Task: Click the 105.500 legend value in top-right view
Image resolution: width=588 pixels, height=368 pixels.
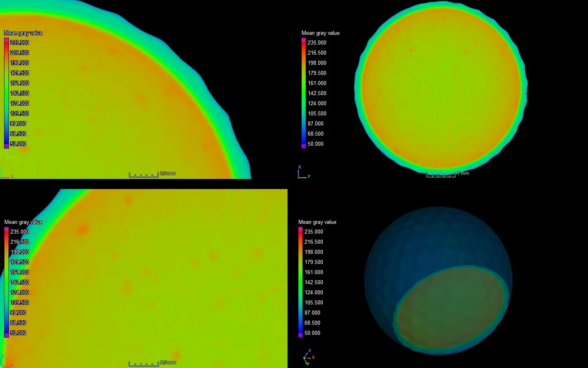Action: click(x=317, y=113)
